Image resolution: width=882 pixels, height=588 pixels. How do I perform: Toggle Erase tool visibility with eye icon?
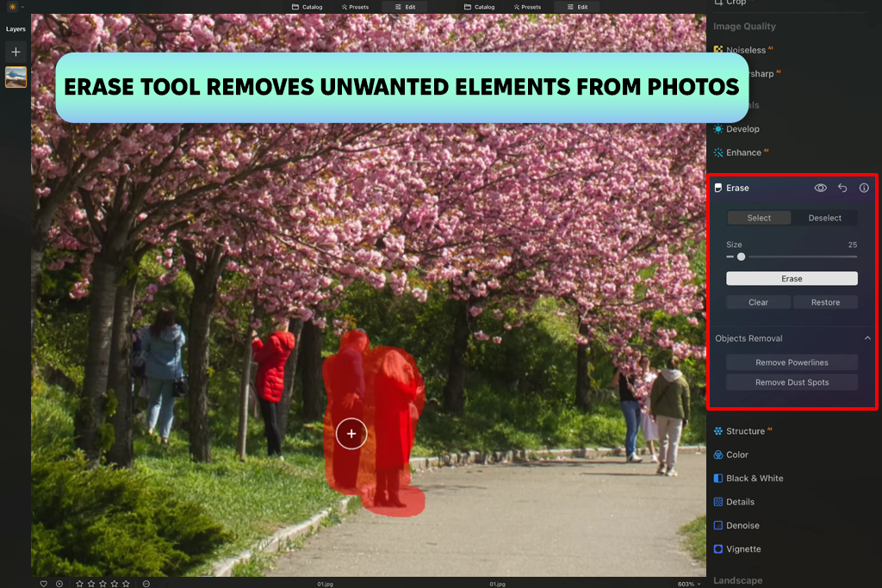[x=821, y=188]
